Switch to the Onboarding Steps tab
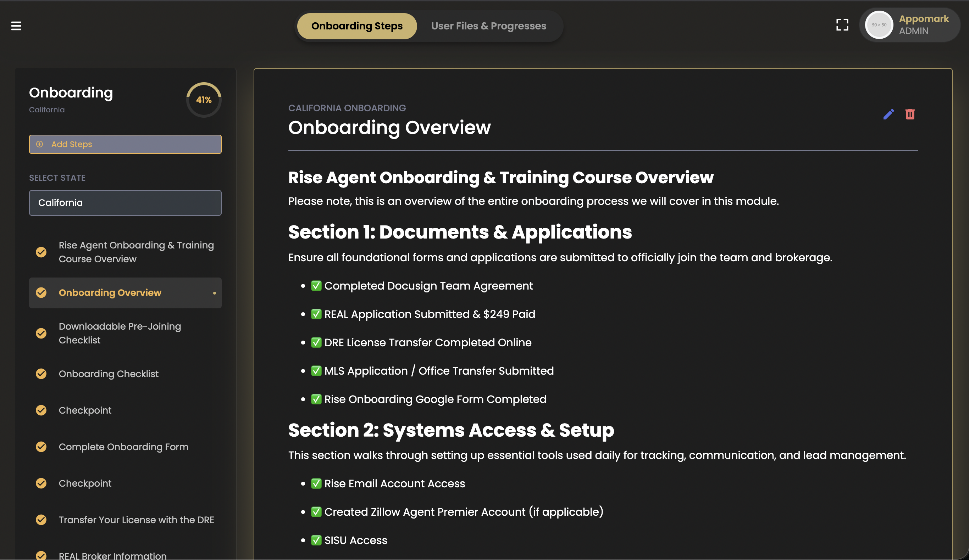The height and width of the screenshot is (560, 969). [356, 26]
